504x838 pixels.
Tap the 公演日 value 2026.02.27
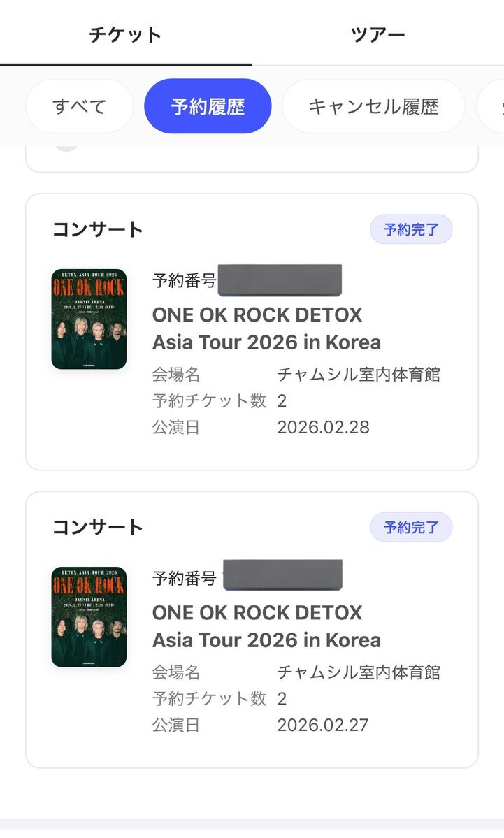pyautogui.click(x=323, y=725)
